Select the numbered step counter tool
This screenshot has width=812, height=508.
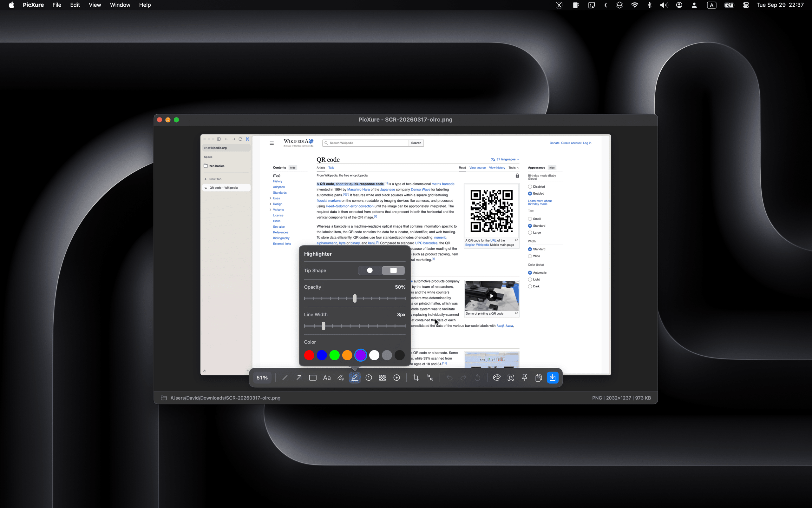coord(369,378)
